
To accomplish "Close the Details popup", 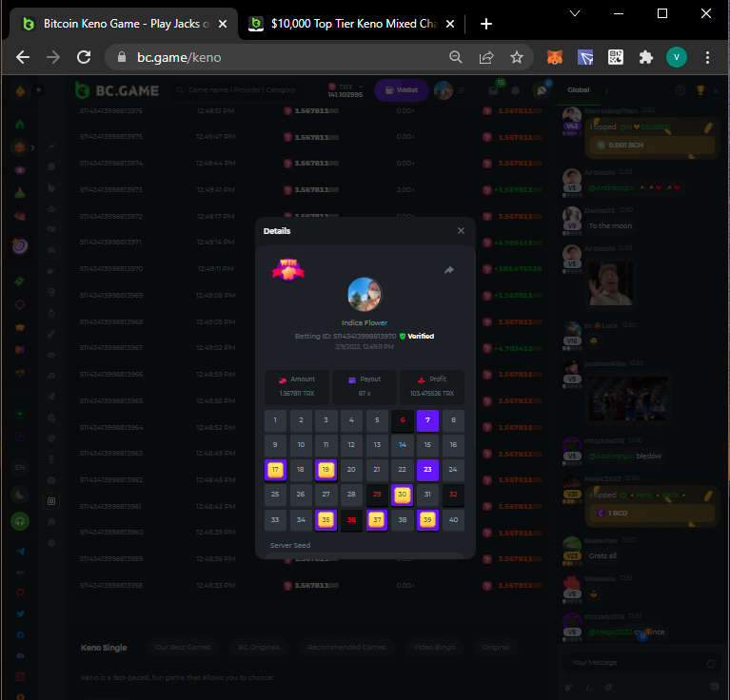I will 461,230.
